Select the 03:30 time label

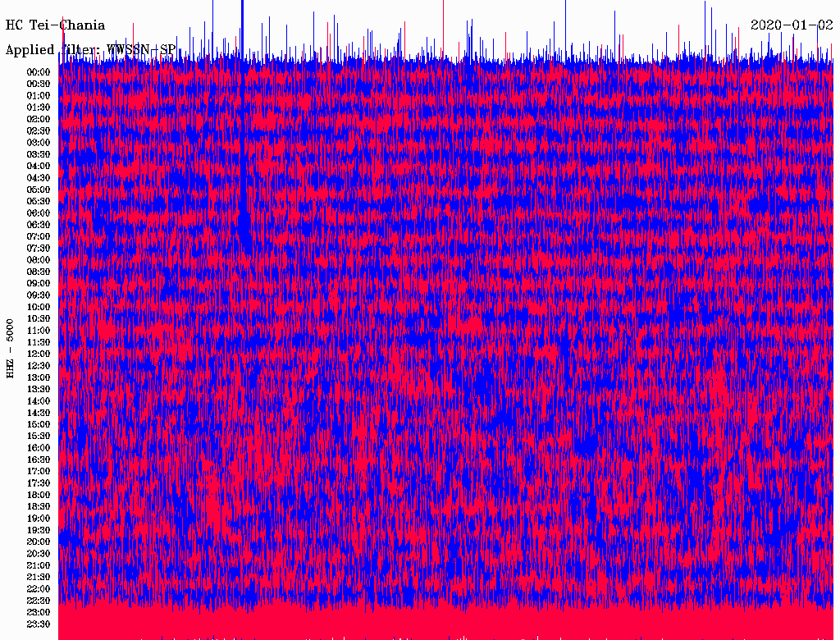click(39, 154)
